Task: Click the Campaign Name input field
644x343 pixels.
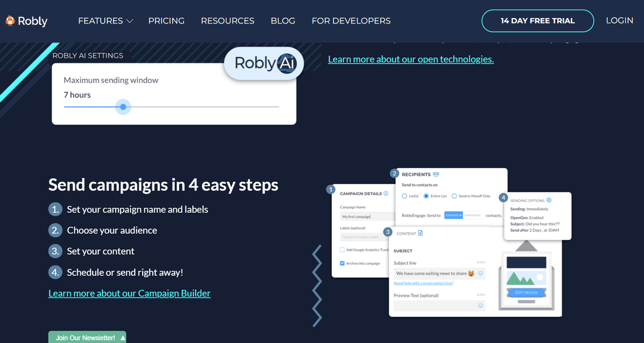Action: (x=367, y=217)
